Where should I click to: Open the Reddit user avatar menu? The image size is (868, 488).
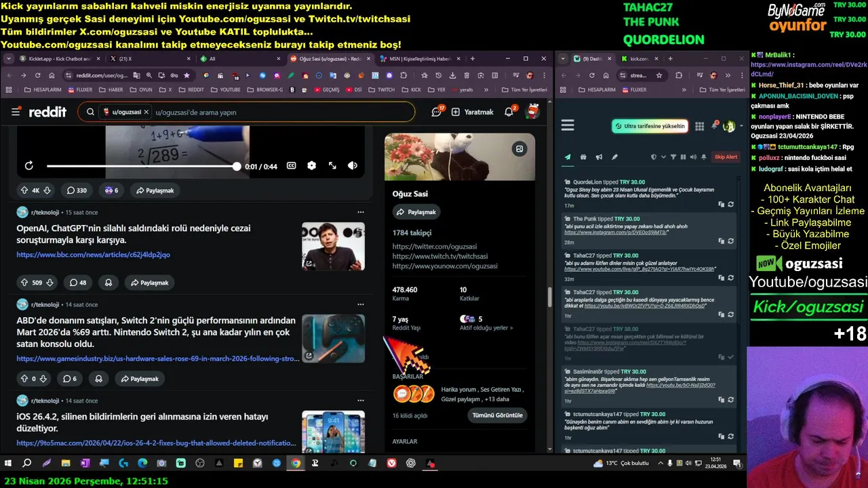pos(534,112)
